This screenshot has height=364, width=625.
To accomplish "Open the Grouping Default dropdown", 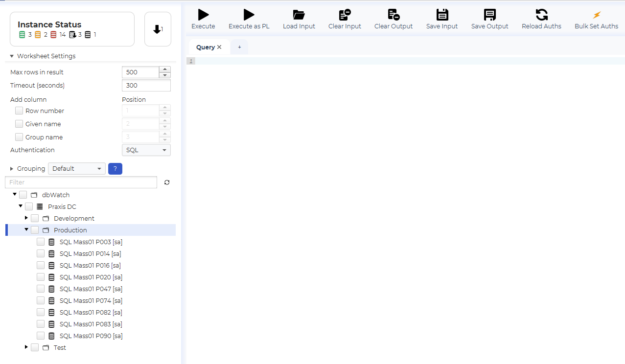I will point(77,169).
